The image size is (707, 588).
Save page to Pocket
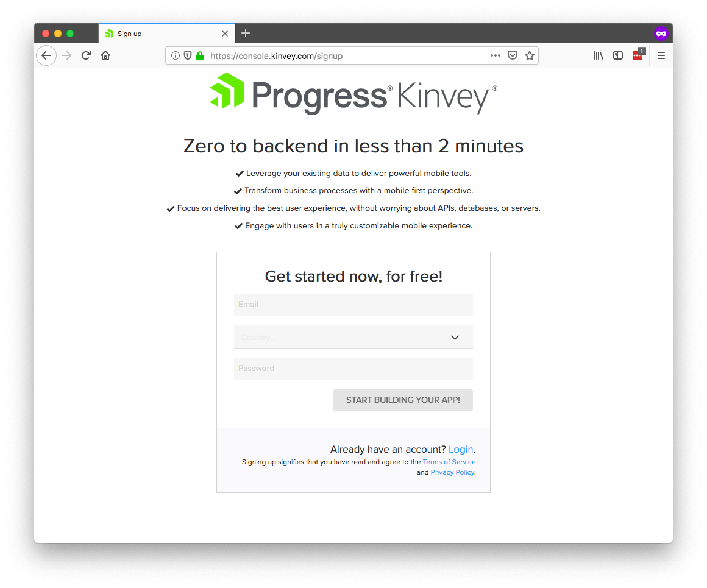512,55
